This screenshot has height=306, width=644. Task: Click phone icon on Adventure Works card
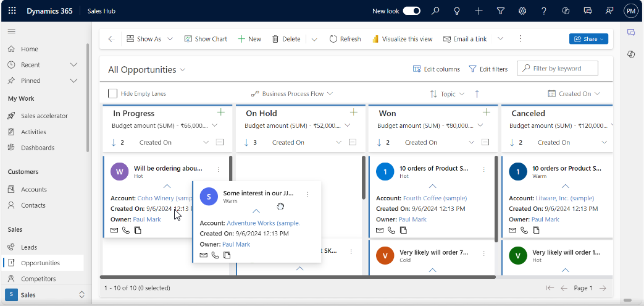pyautogui.click(x=215, y=255)
